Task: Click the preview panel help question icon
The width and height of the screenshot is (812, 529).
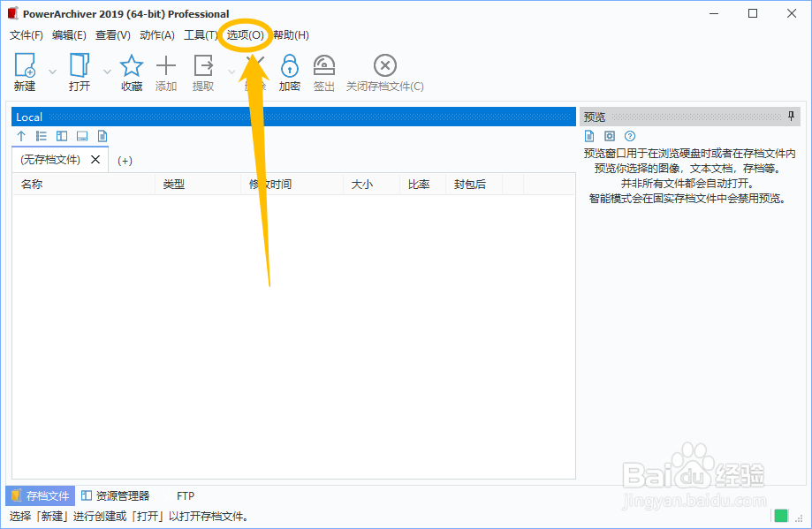Action: (x=630, y=136)
